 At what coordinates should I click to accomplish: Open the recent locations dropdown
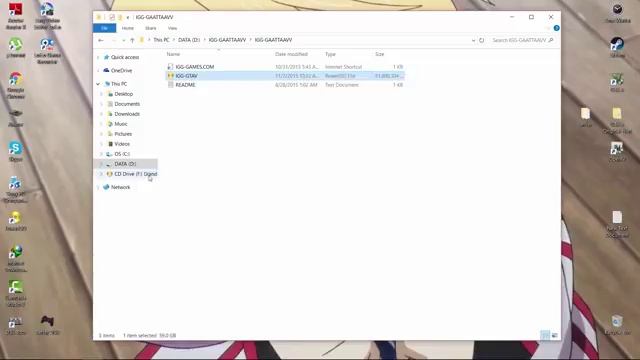(x=123, y=40)
